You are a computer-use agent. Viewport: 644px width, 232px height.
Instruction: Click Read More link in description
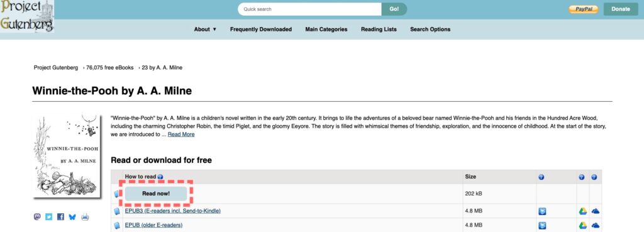coord(181,135)
